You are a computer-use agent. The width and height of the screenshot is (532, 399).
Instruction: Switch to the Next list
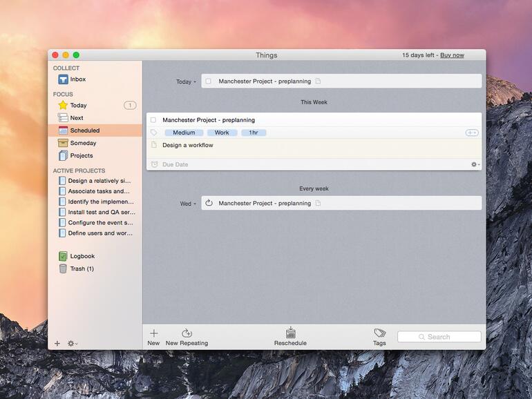point(76,118)
